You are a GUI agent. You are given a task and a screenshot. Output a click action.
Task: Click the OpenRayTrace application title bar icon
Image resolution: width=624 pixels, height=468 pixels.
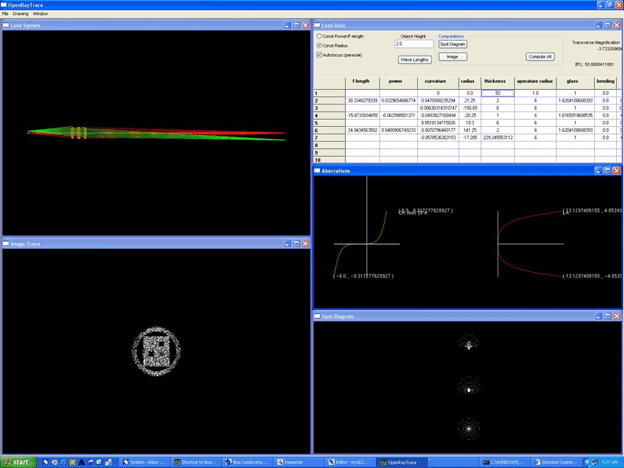click(4, 5)
